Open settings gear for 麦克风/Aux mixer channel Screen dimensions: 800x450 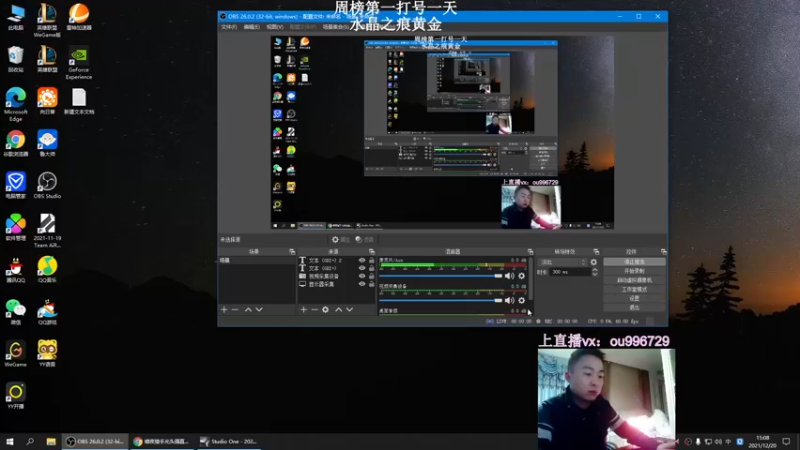[x=521, y=276]
